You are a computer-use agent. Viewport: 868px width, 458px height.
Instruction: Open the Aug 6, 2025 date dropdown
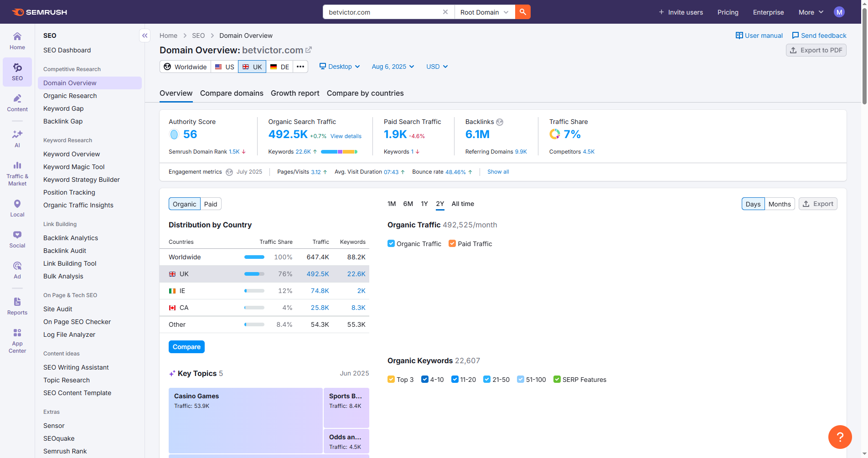point(393,67)
